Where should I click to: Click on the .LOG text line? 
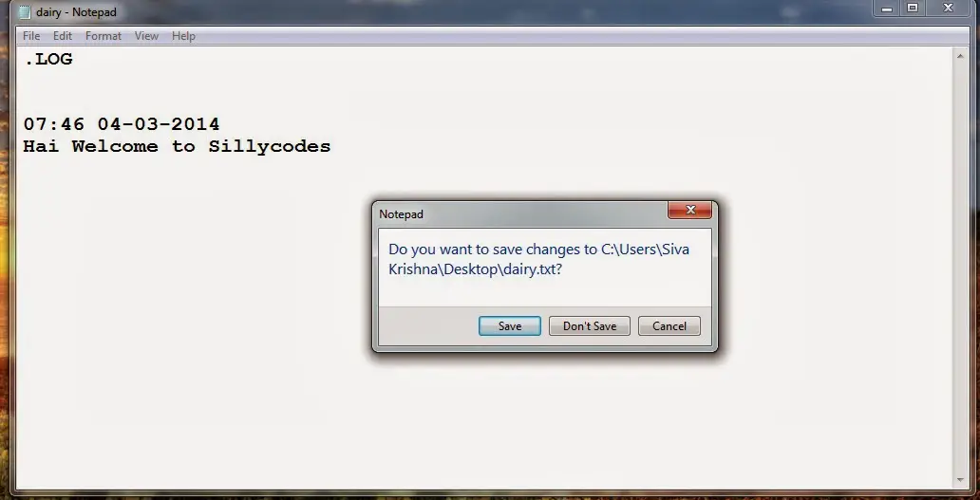[48, 60]
